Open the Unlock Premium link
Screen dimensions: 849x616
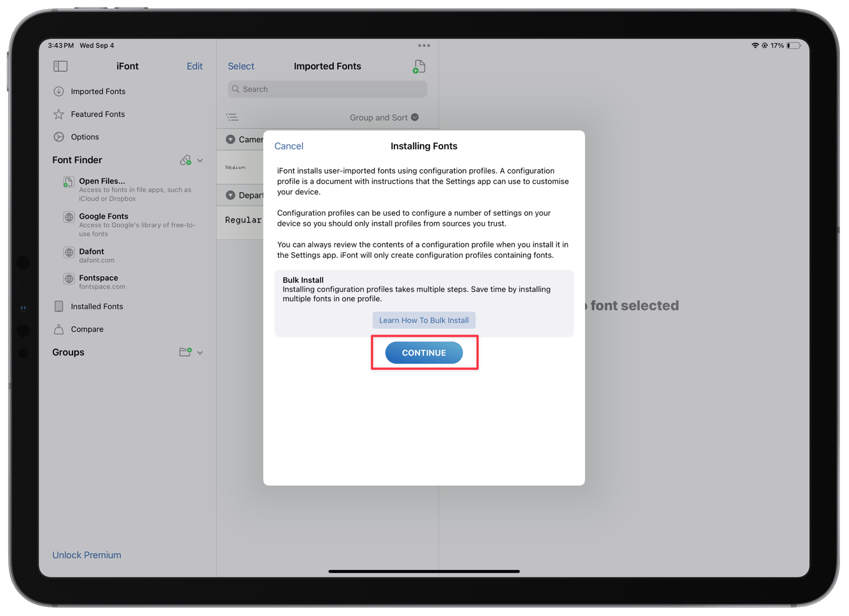tap(86, 555)
